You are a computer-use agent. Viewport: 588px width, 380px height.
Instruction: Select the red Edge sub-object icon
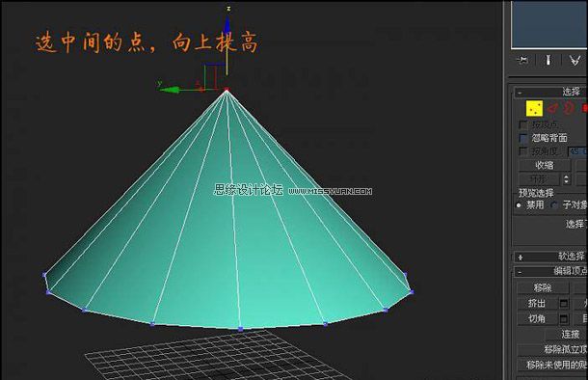[x=552, y=108]
